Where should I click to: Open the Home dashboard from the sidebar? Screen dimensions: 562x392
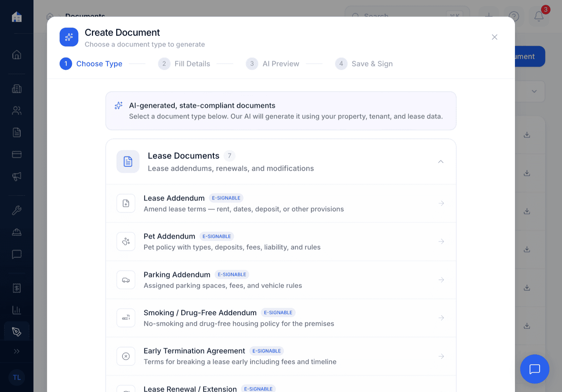point(17,55)
